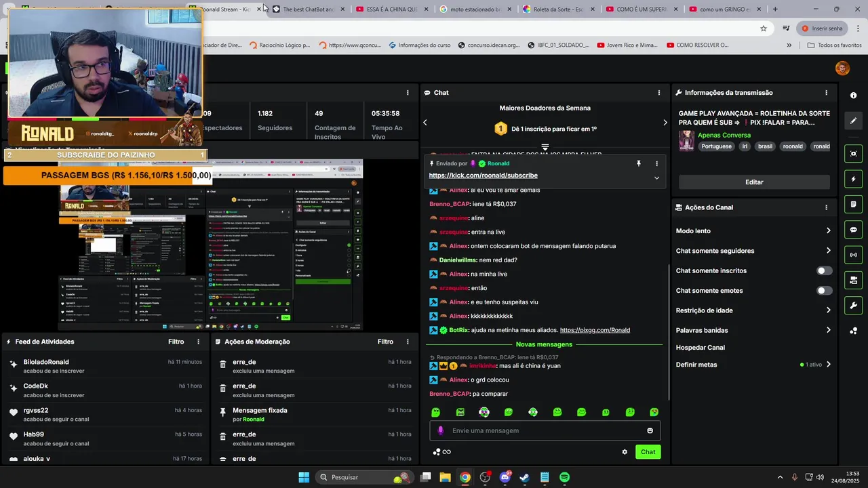The width and height of the screenshot is (868, 488).
Task: Expand Definir metas arrow
Action: pos(828,365)
